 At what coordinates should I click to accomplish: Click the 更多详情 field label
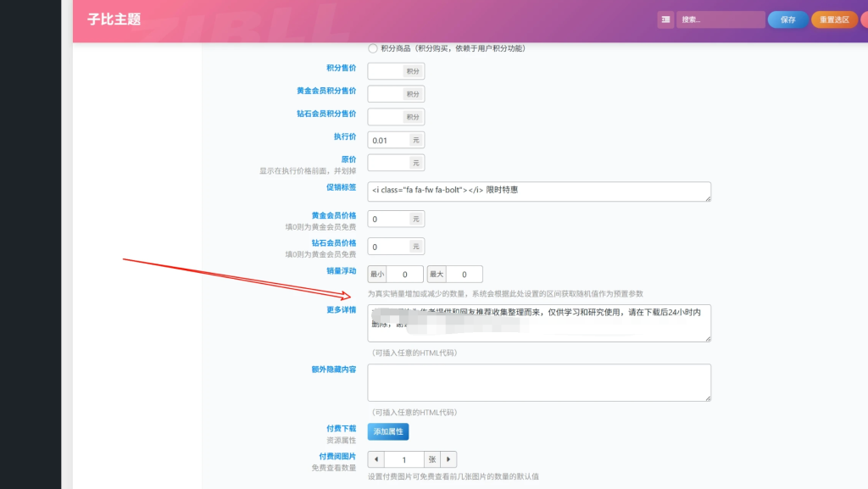341,310
